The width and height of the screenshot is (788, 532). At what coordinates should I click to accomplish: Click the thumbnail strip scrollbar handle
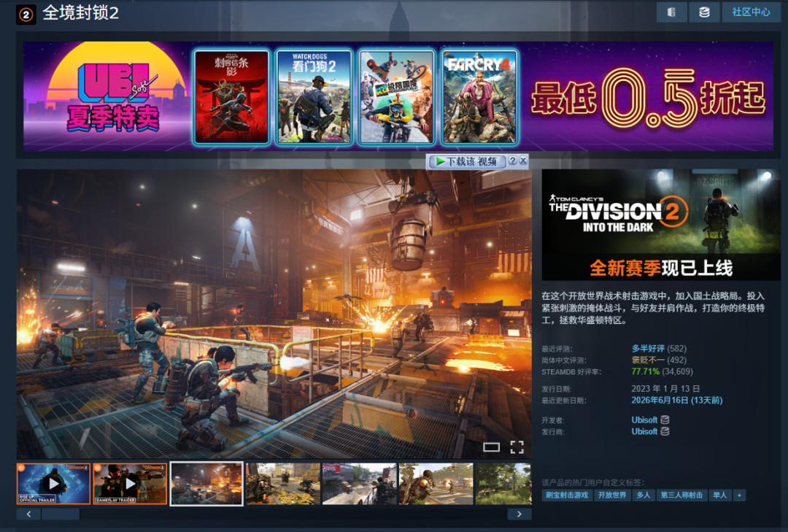[61, 514]
